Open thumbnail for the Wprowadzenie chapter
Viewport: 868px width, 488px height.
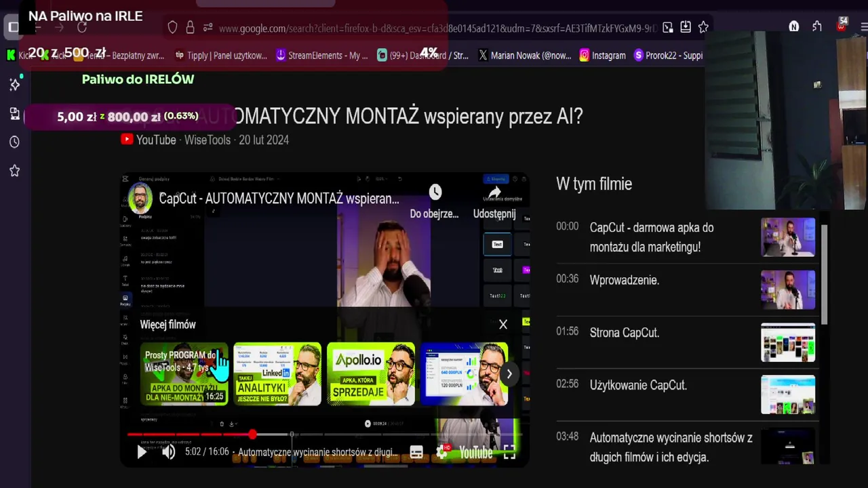[x=788, y=289]
